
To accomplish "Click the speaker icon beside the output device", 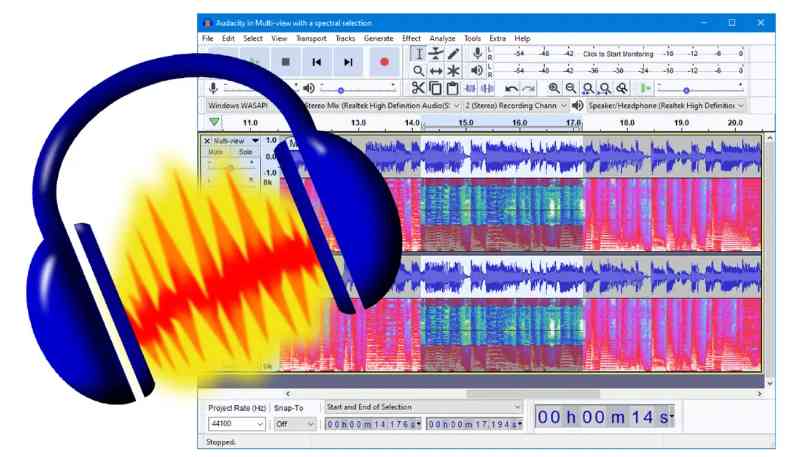I will pyautogui.click(x=577, y=105).
